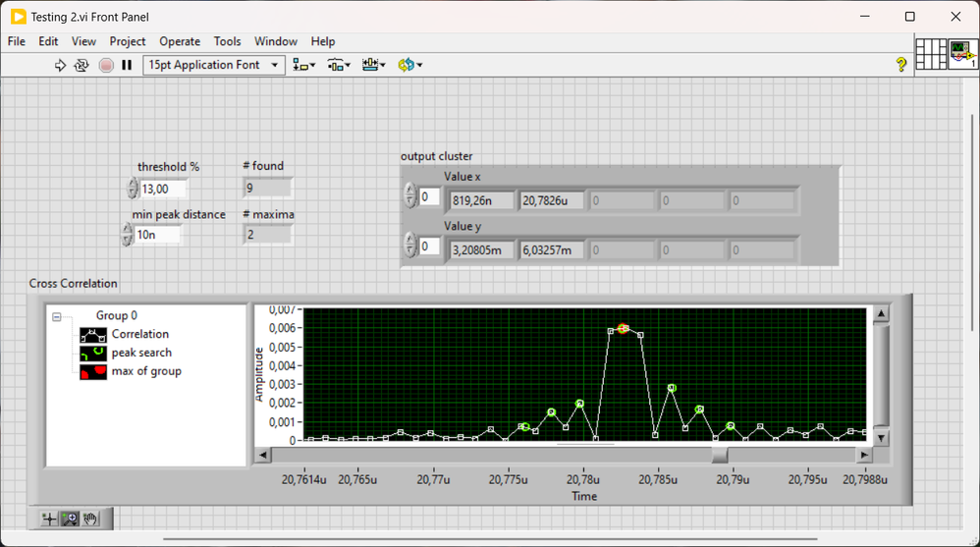Click the y-axis top label 0,007
The image size is (980, 547).
(282, 309)
